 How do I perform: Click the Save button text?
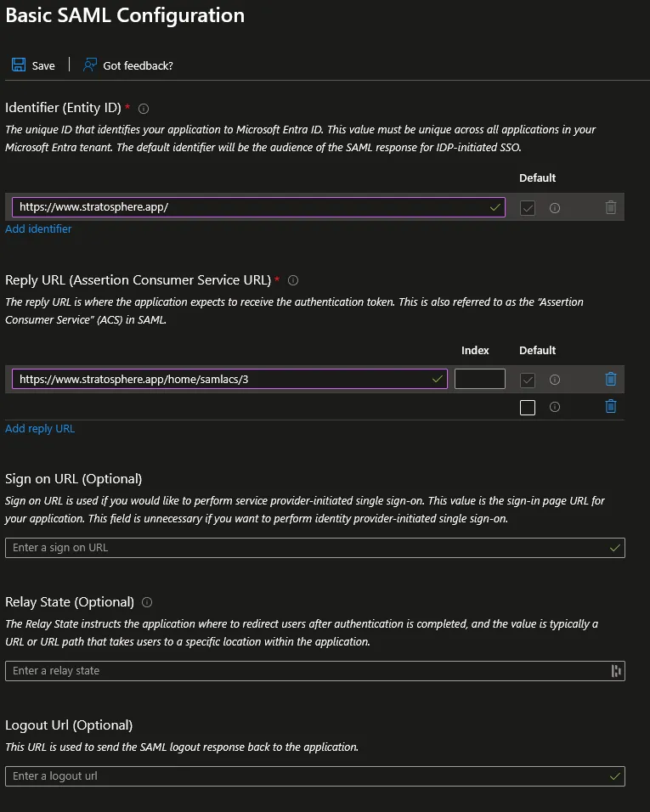point(43,65)
